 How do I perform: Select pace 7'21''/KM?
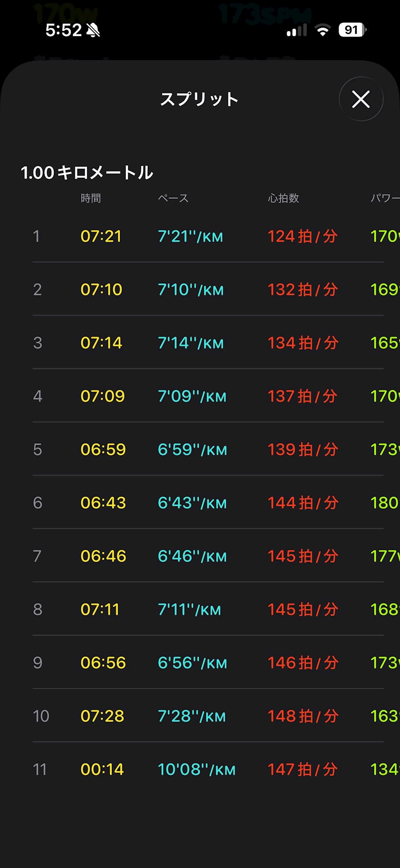190,236
